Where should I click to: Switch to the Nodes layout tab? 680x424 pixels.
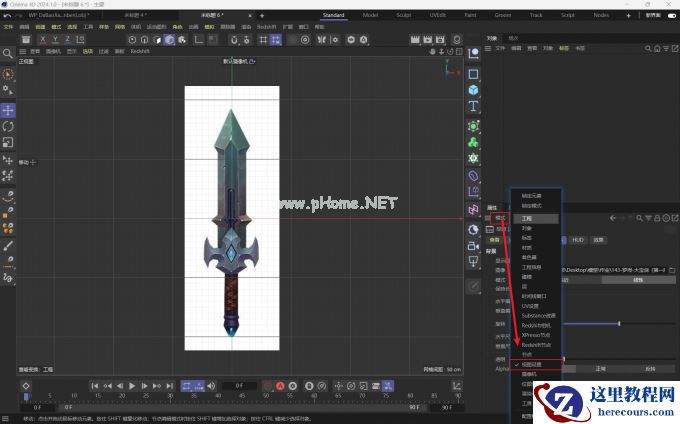[x=601, y=15]
